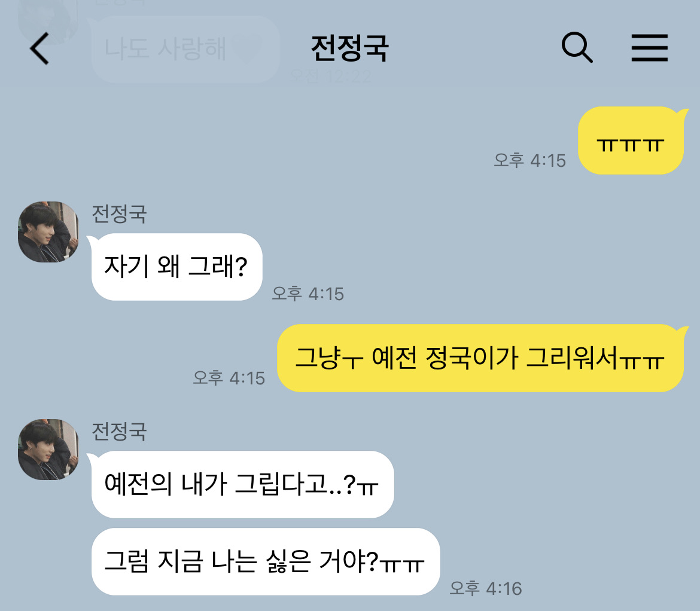This screenshot has height=611, width=700.
Task: Tap the back arrow icon
Action: pyautogui.click(x=39, y=48)
